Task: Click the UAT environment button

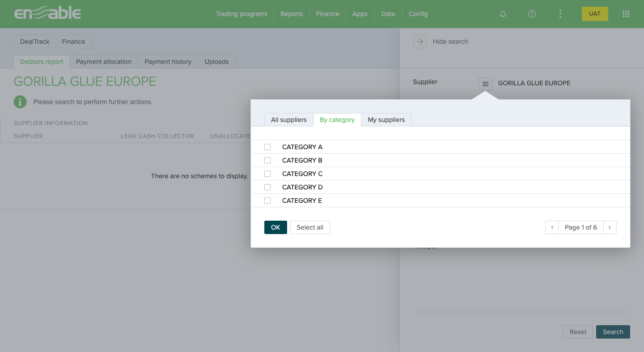Action: point(595,14)
